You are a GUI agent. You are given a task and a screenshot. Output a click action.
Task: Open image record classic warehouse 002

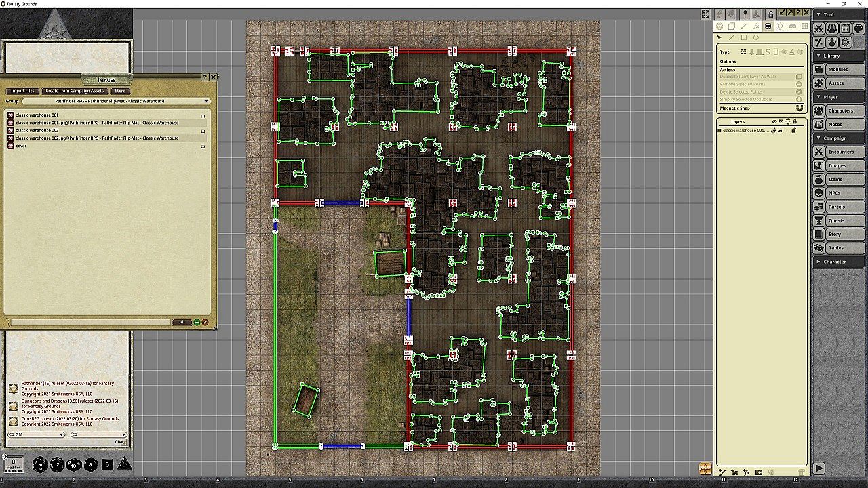pyautogui.click(x=106, y=130)
